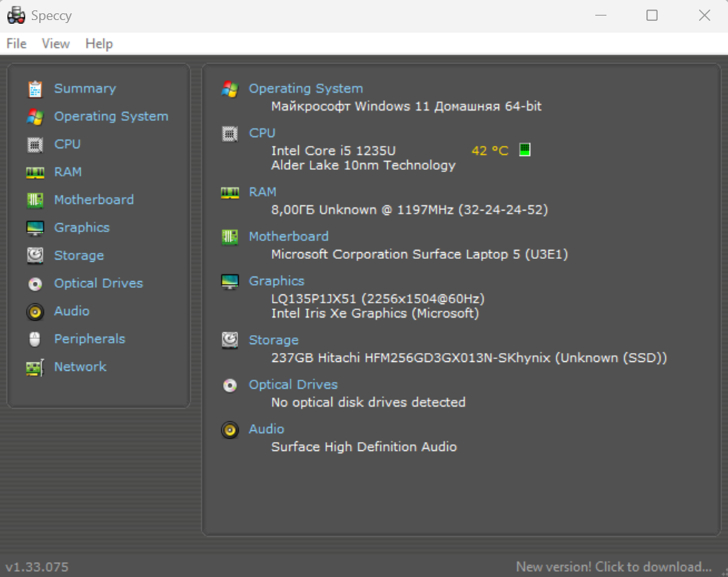Click the Graphics monitor icon in sidebar
The image size is (728, 577).
click(35, 228)
